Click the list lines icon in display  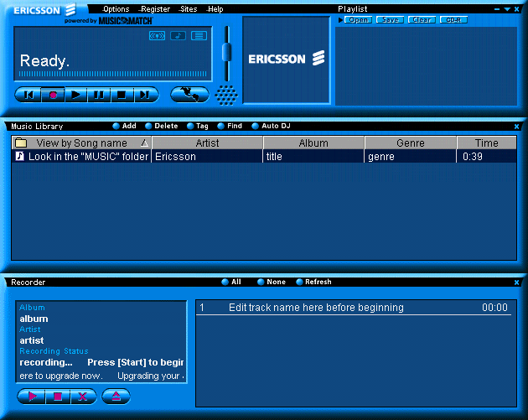[x=199, y=36]
